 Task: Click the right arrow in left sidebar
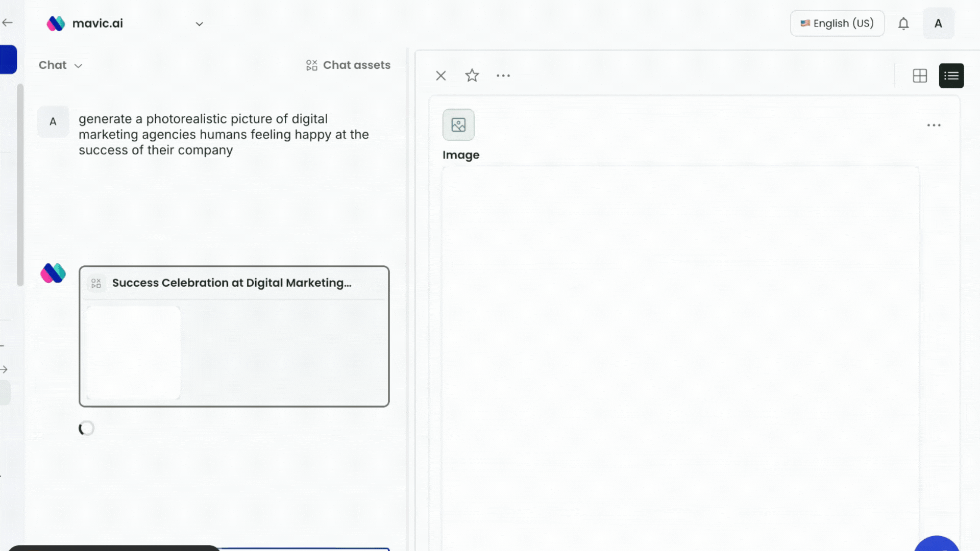[x=4, y=369]
